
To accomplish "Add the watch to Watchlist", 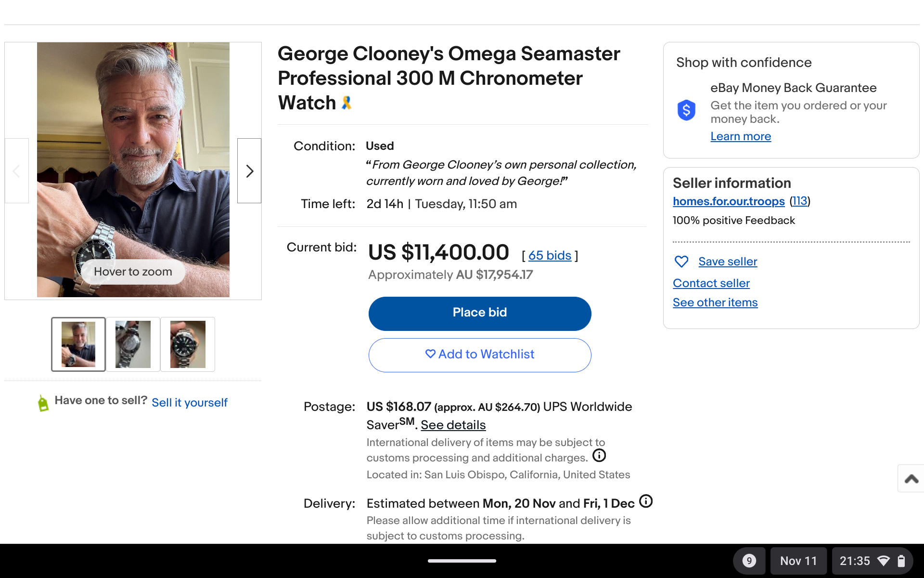I will (x=480, y=355).
